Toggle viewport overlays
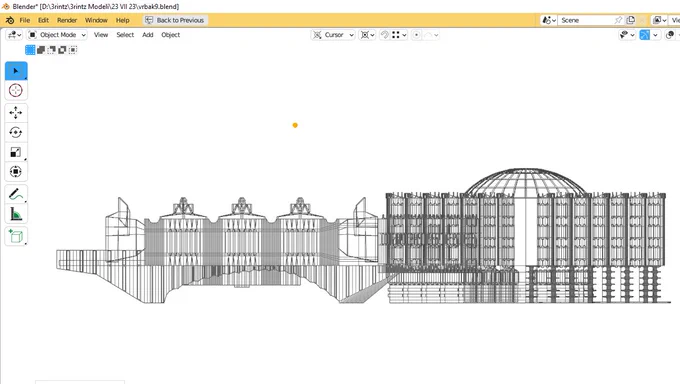 [670, 35]
